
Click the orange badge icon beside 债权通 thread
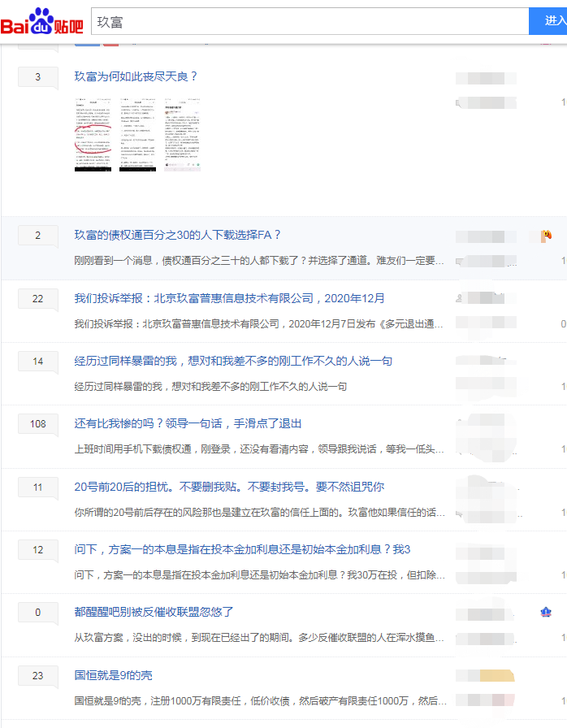pos(546,236)
